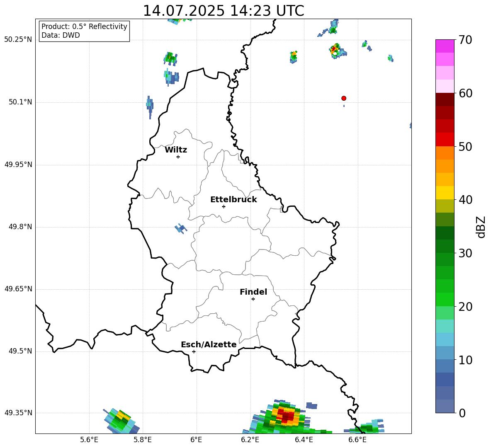Click the 49.5°N latitude label
The height and width of the screenshot is (448, 491).
(20, 351)
